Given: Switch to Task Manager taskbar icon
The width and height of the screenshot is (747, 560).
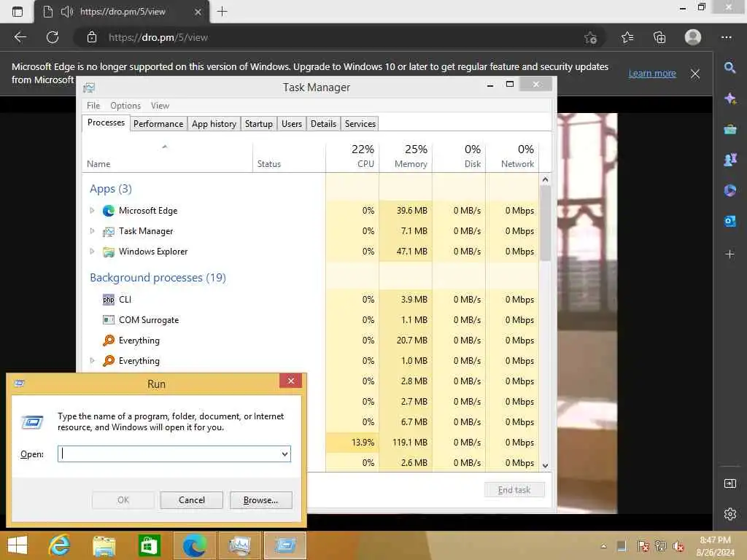Looking at the screenshot, I should point(239,545).
